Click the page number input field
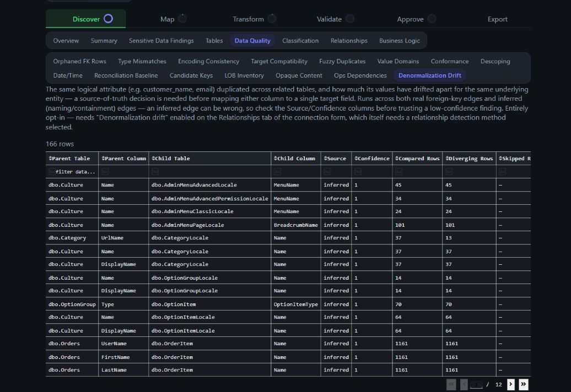Image resolution: width=571 pixels, height=392 pixels. [476, 384]
